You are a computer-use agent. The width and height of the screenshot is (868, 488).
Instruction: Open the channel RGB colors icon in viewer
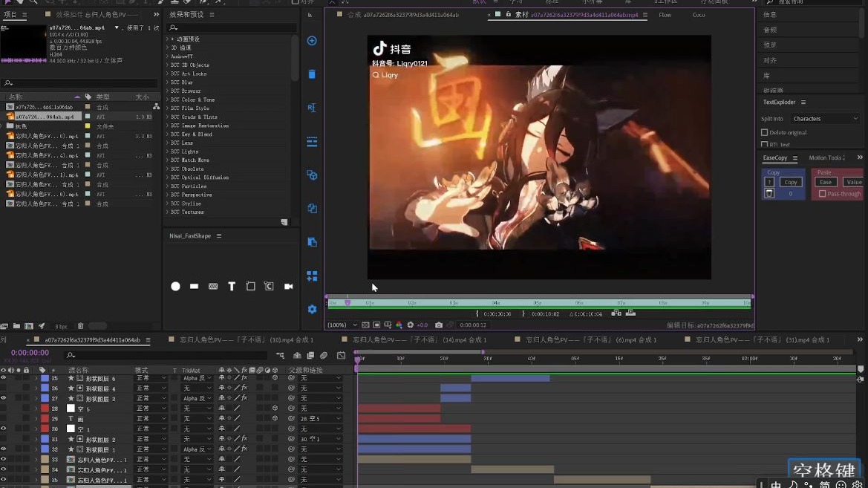tap(399, 325)
